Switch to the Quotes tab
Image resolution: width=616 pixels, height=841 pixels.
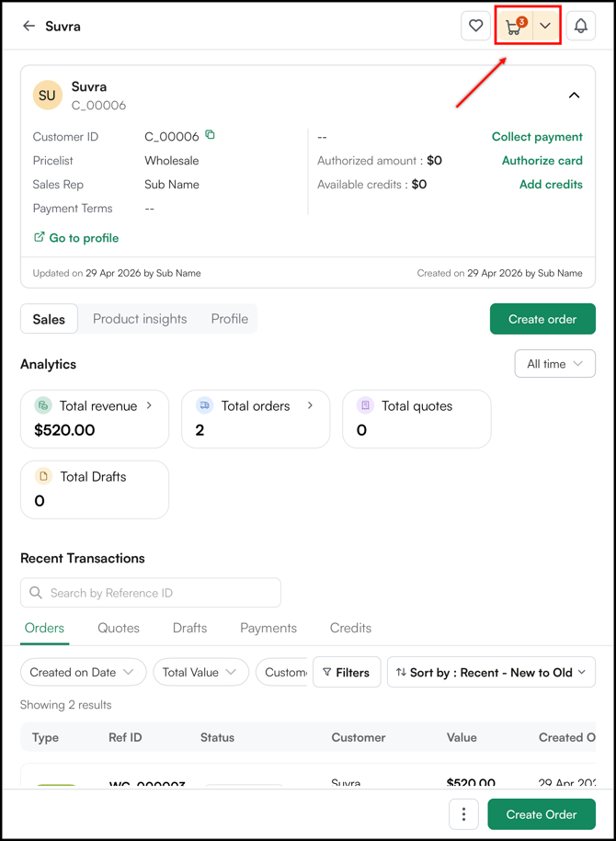(x=119, y=628)
